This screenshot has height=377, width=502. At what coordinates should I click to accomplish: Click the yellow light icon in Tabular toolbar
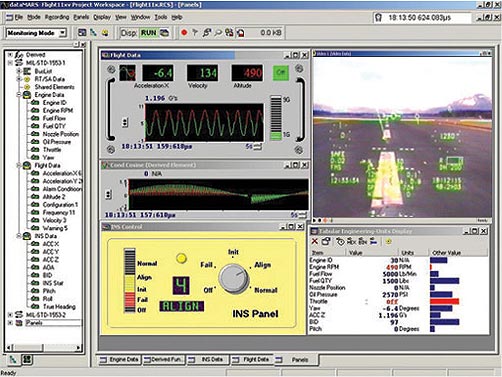pos(388,241)
